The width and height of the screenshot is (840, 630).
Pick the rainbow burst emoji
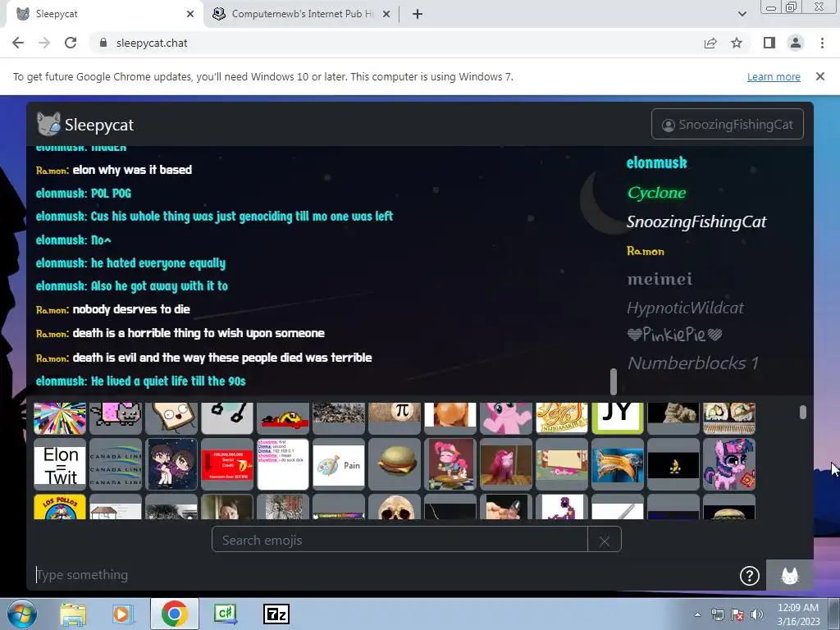[60, 418]
